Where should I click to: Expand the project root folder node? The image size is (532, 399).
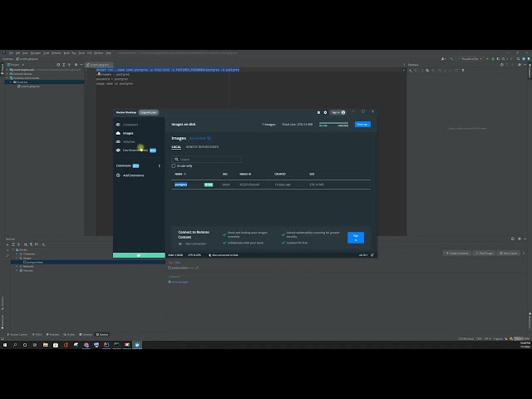point(7,70)
